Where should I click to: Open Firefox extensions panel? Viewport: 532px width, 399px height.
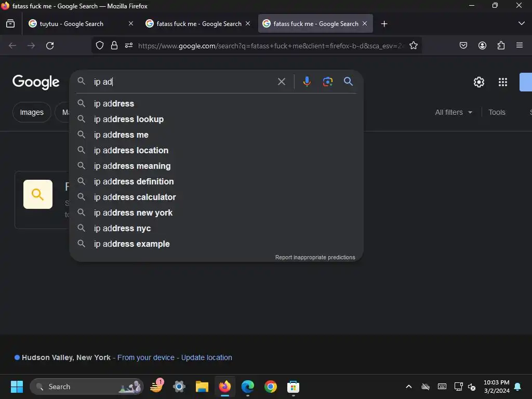click(501, 46)
